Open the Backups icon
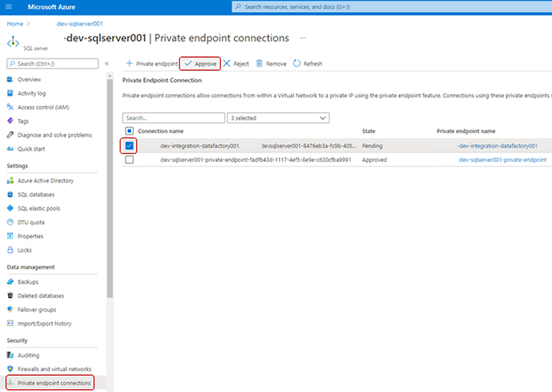Viewport: 552px width, 392px height. point(10,281)
